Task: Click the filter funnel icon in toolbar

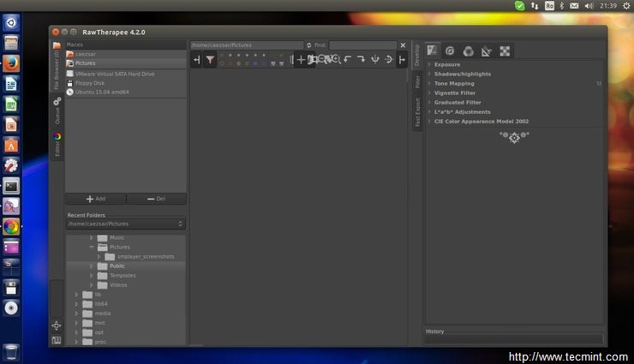Action: coord(210,59)
